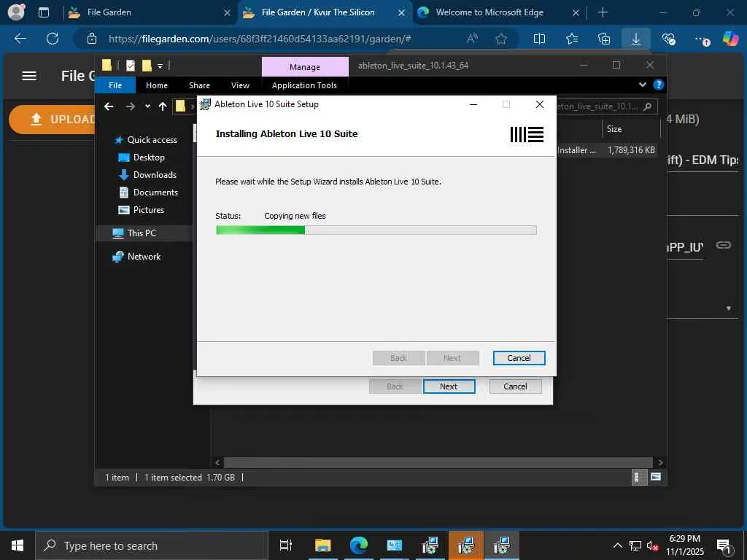This screenshot has width=747, height=560.
Task: Open a new Edge browser tab
Action: coord(603,12)
